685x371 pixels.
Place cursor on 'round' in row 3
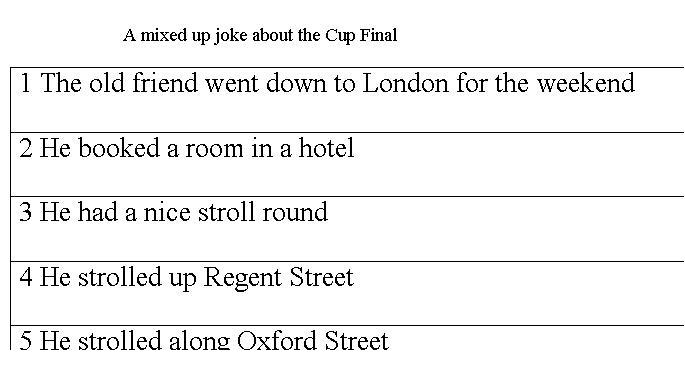tap(295, 212)
